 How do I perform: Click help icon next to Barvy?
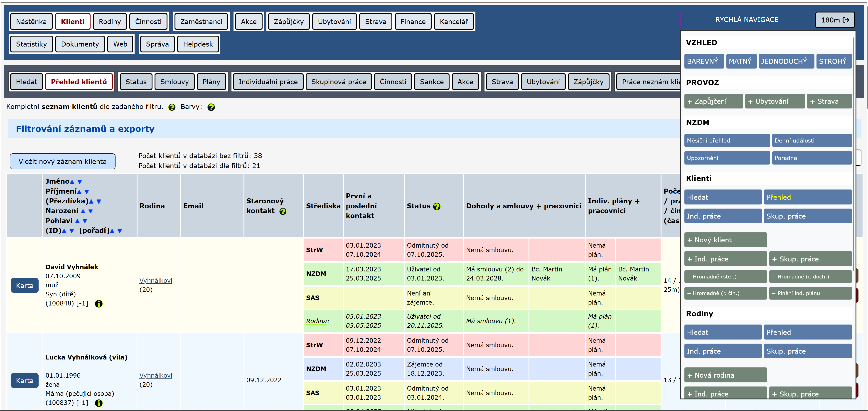click(211, 107)
